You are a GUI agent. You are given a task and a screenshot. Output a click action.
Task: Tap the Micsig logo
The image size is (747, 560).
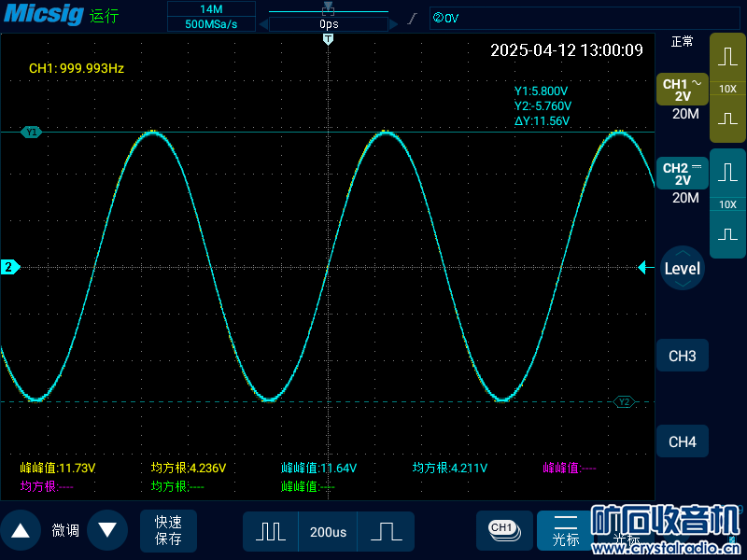coord(44,13)
